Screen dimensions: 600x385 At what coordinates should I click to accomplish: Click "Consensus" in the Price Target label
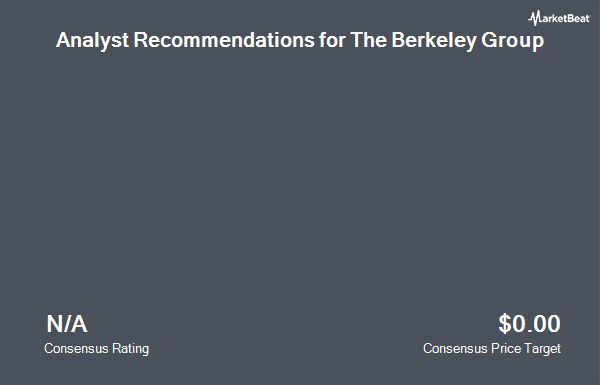(x=455, y=349)
